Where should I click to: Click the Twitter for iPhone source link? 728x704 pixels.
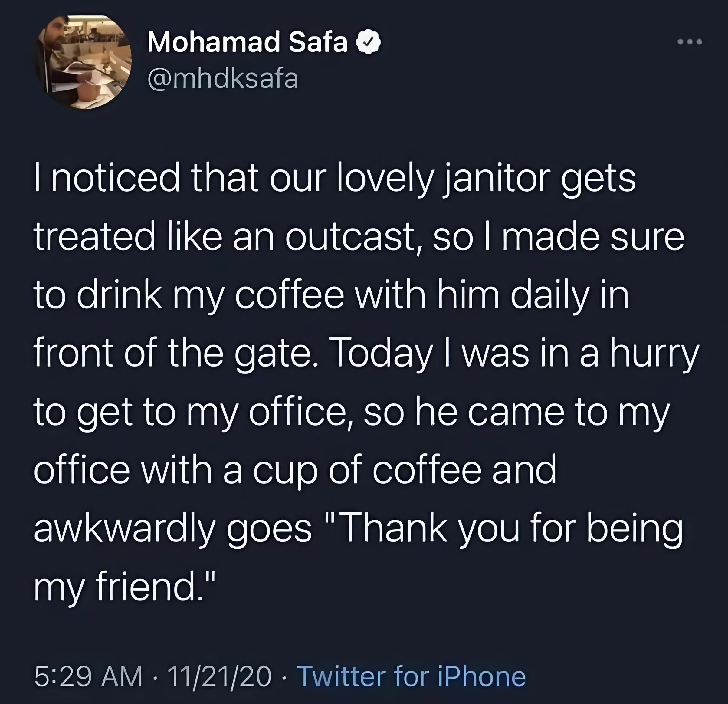pos(412,676)
